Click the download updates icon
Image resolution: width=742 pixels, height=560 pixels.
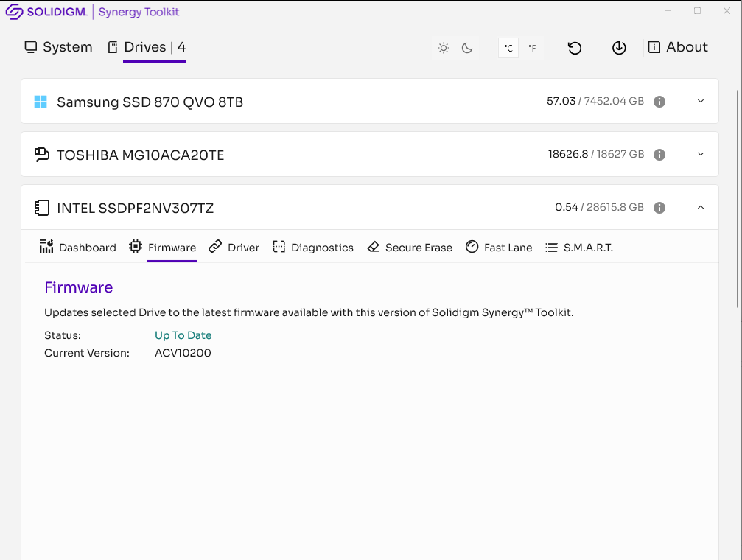pos(619,48)
